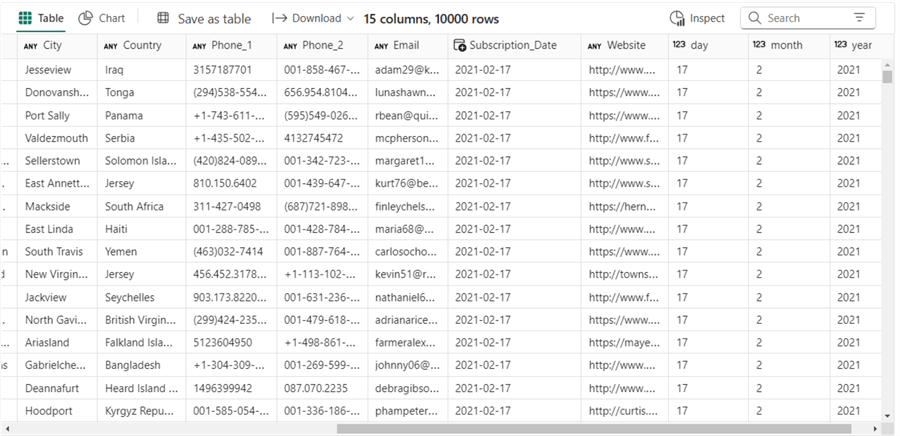The height and width of the screenshot is (436, 900).
Task: Click the Table grid icon
Action: pyautogui.click(x=25, y=18)
